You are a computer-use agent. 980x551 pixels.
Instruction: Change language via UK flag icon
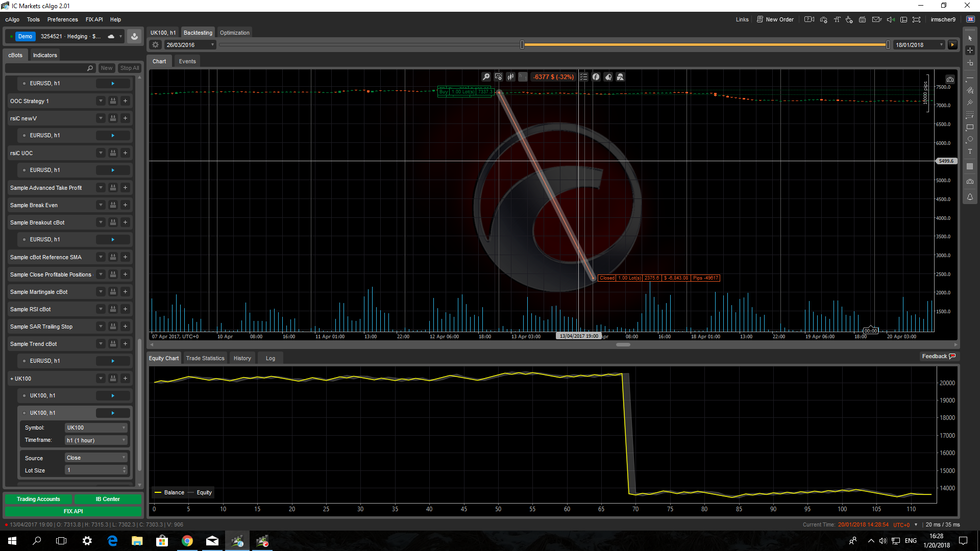pyautogui.click(x=970, y=19)
